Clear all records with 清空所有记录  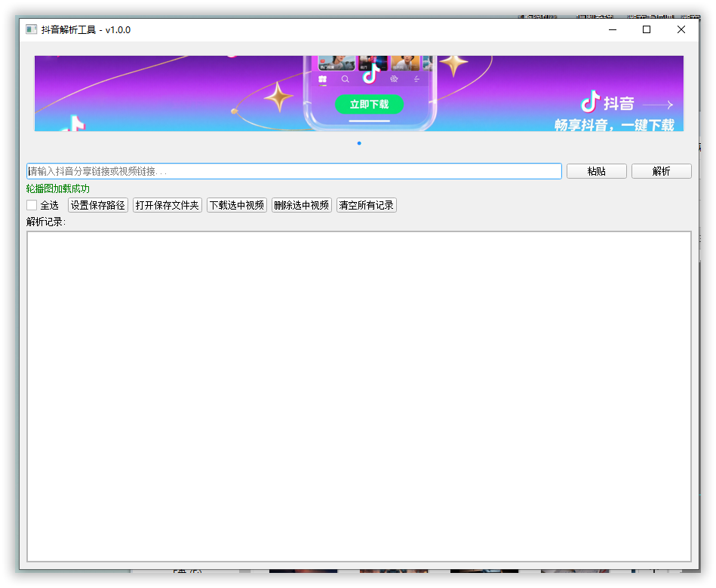[x=366, y=205]
